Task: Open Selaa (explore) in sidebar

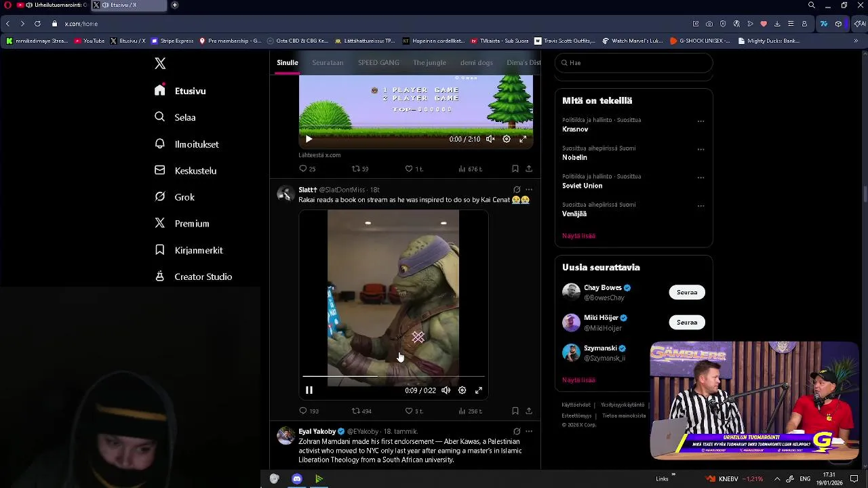Action: click(175, 117)
